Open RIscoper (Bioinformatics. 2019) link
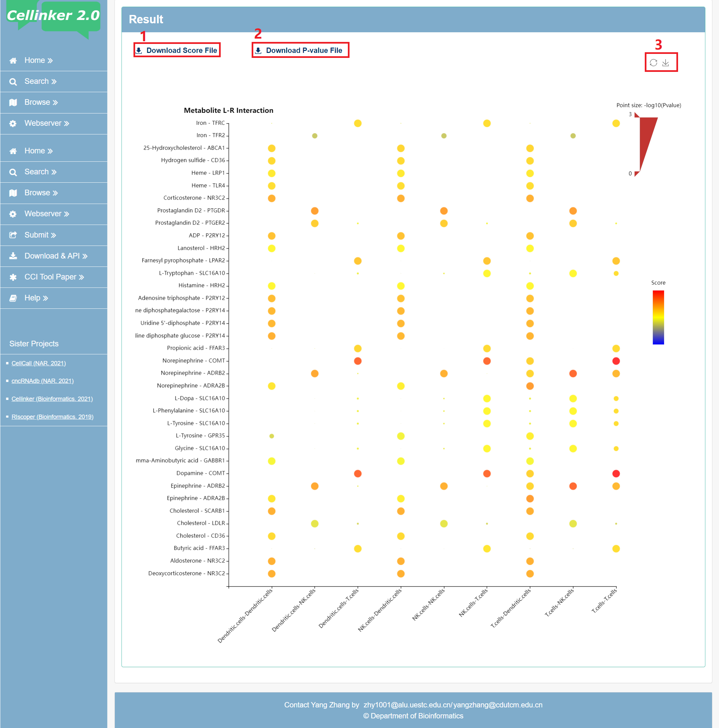 tap(52, 417)
